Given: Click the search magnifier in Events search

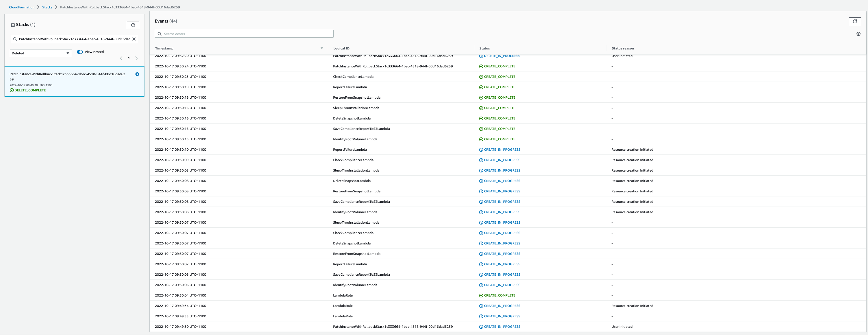Looking at the screenshot, I should [x=159, y=34].
